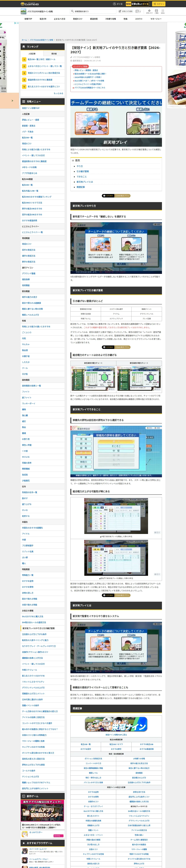Open the ご意見 mail icon
This screenshot has height=868, width=186.
click(156, 11)
